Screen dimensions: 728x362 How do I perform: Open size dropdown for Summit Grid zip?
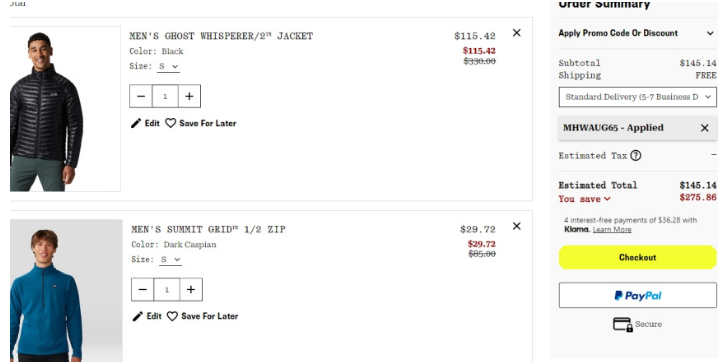(x=170, y=259)
